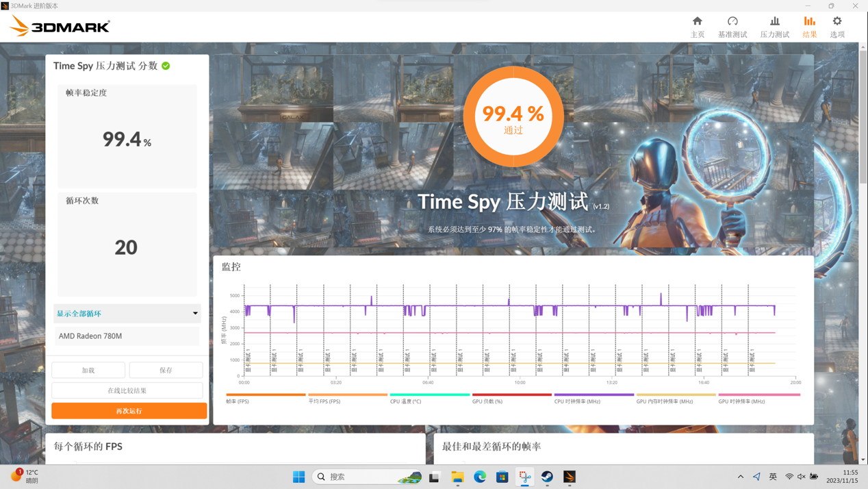Open Steam from the taskbar
Image resolution: width=868 pixels, height=489 pixels.
(x=547, y=477)
